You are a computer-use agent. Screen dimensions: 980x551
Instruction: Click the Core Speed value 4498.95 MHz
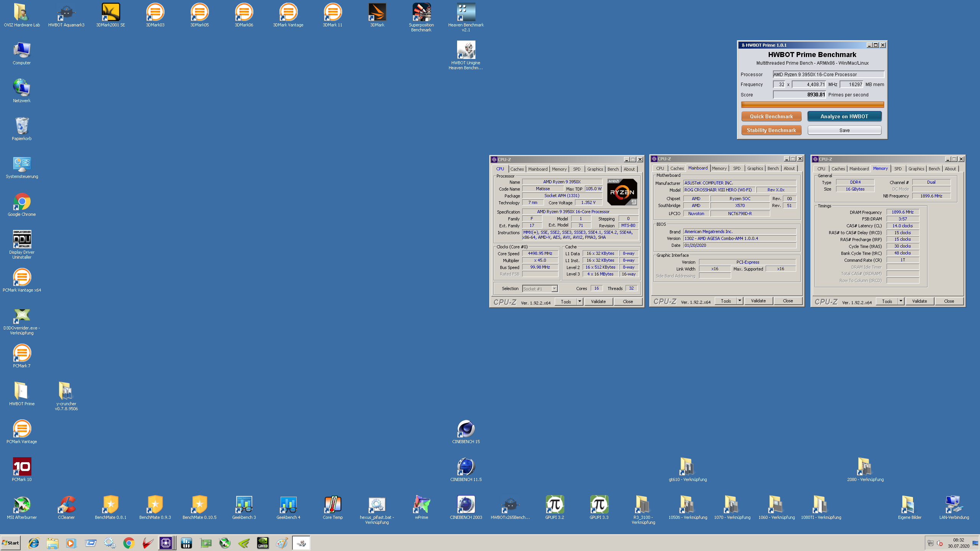[540, 254]
